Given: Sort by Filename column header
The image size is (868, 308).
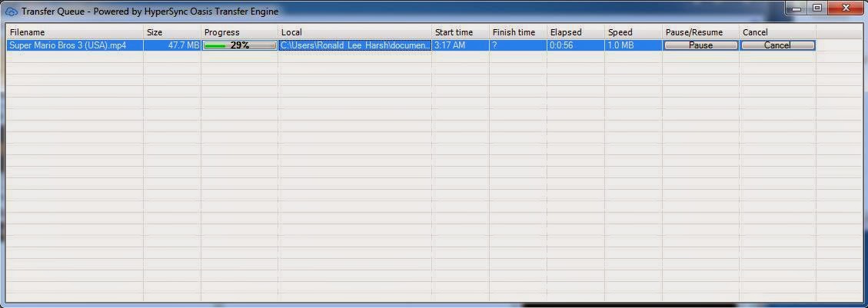Looking at the screenshot, I should 74,32.
